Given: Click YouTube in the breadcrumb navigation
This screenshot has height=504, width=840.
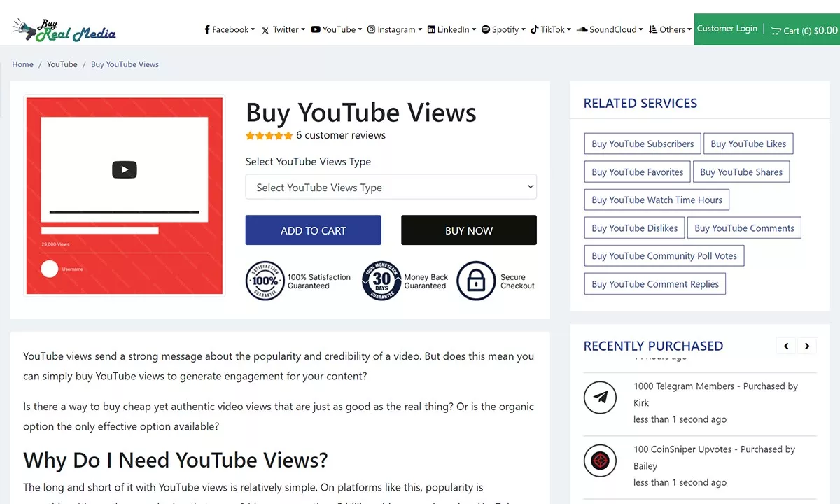Looking at the screenshot, I should click(x=62, y=64).
